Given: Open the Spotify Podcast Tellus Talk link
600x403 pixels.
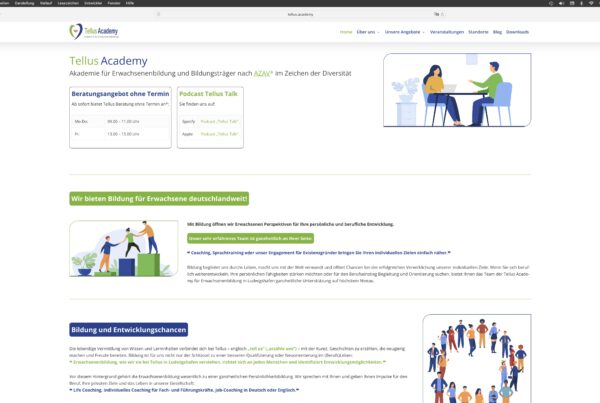Looking at the screenshot, I should click(x=220, y=121).
